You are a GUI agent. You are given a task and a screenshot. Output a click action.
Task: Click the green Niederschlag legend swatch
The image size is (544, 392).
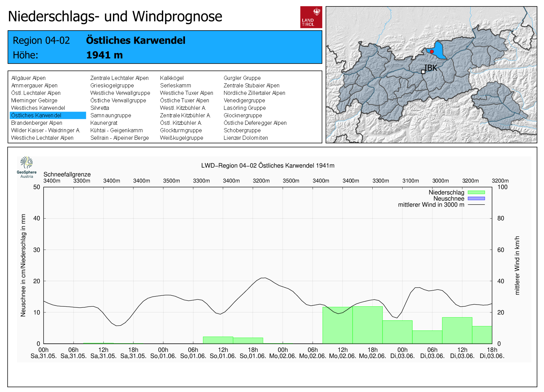pos(476,192)
